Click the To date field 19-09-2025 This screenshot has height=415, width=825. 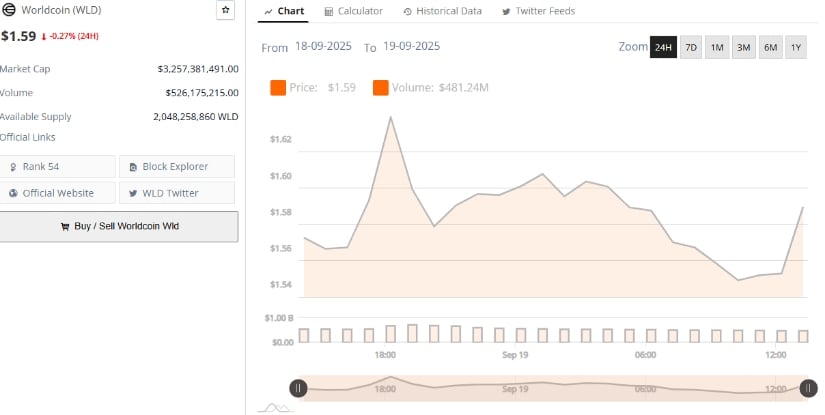tap(411, 46)
